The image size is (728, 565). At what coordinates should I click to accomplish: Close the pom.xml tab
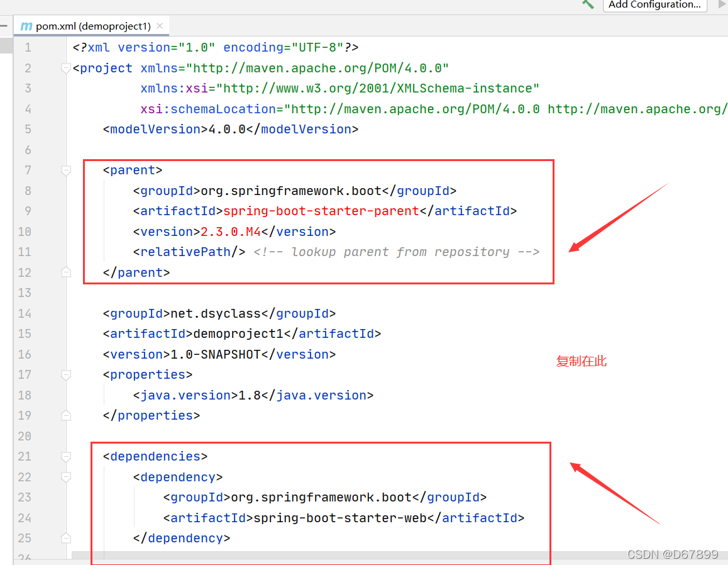pyautogui.click(x=159, y=26)
